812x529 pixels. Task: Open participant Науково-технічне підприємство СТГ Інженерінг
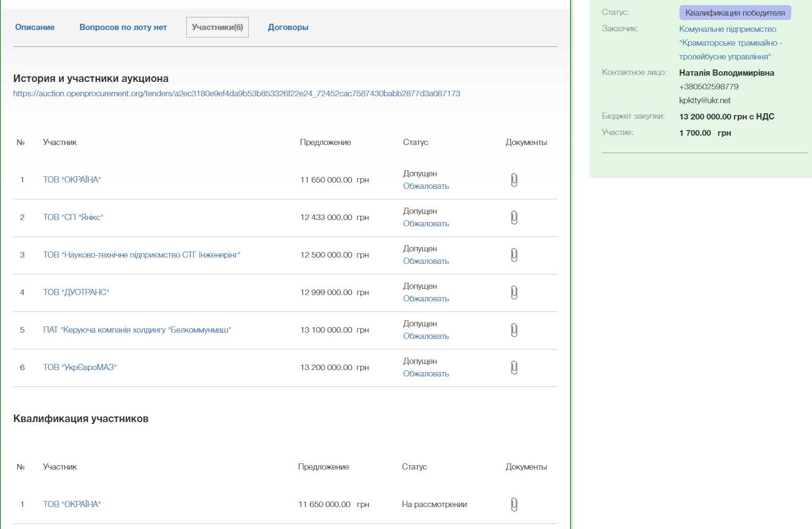tap(142, 255)
